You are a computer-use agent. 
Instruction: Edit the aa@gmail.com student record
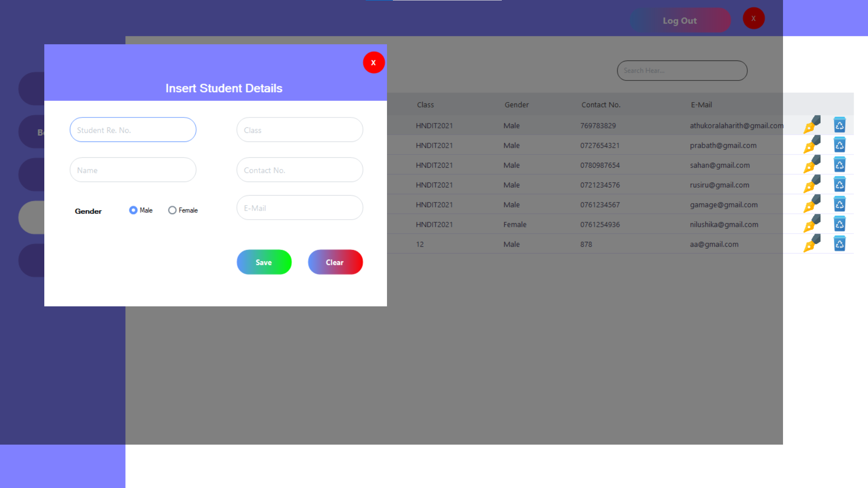811,244
